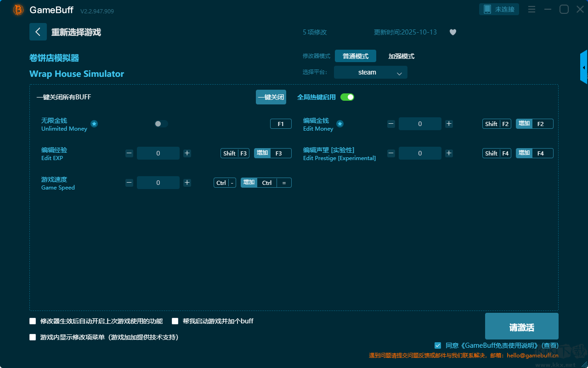
Task: Click the heart favorite icon
Action: click(x=452, y=32)
